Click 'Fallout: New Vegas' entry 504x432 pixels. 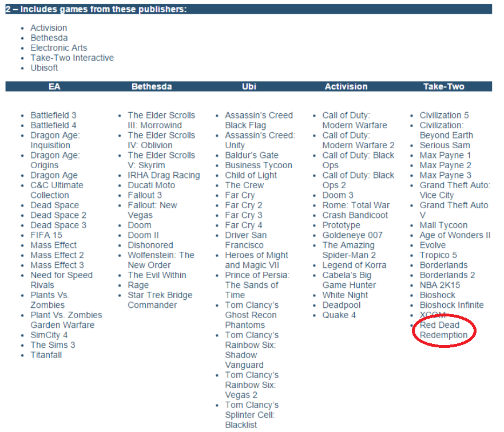(153, 210)
